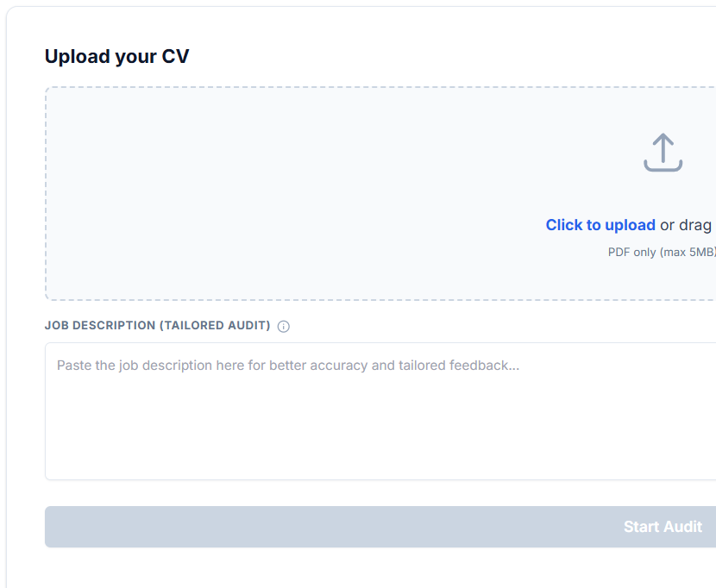Open file picker via "Click to upload"
Image resolution: width=716 pixels, height=588 pixels.
point(600,225)
